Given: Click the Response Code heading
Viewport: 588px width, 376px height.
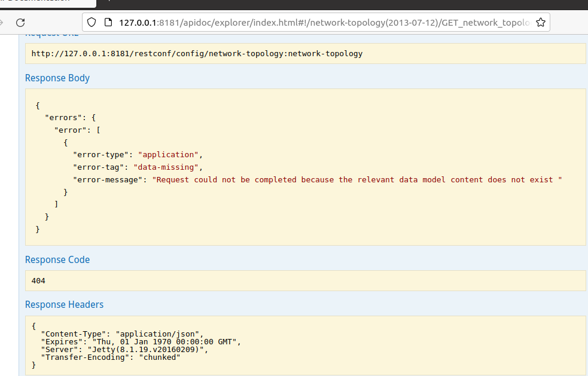Looking at the screenshot, I should (x=57, y=260).
